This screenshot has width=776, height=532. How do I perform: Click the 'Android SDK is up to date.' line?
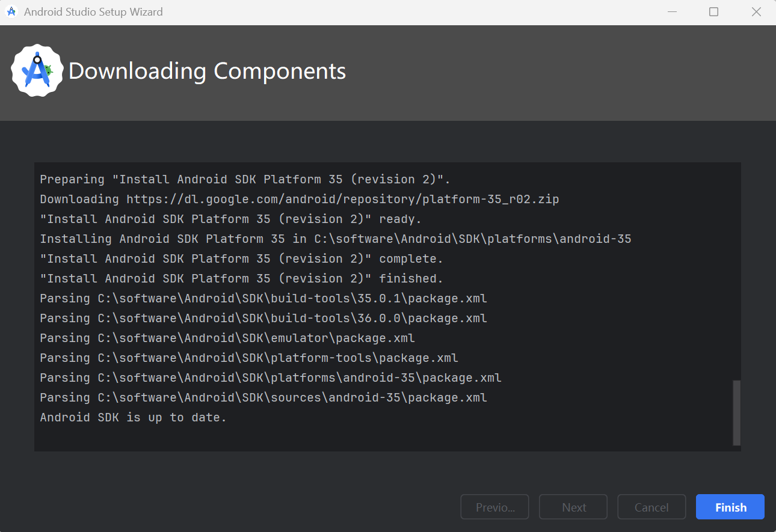pos(133,417)
